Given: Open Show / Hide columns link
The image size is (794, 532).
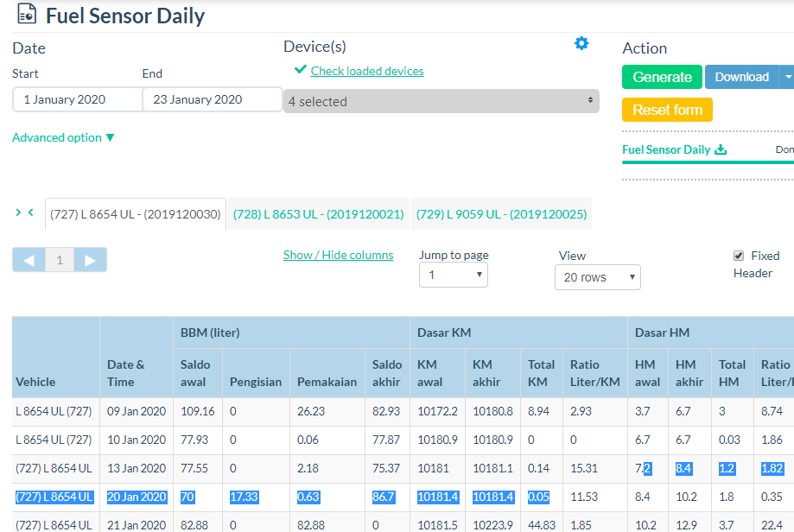Looking at the screenshot, I should [338, 255].
